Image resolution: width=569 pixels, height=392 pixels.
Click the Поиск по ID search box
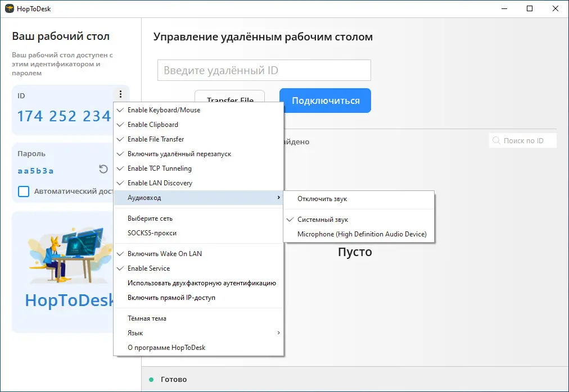pyautogui.click(x=523, y=141)
